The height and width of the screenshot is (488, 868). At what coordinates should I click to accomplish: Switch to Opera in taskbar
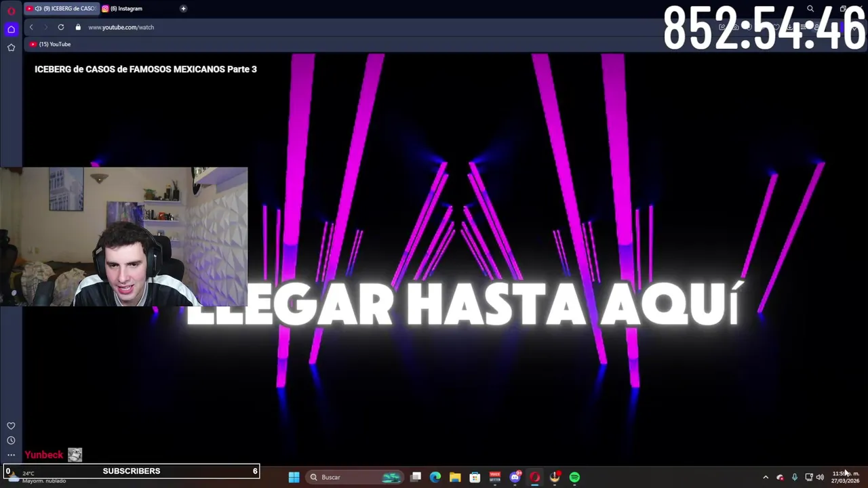click(534, 477)
